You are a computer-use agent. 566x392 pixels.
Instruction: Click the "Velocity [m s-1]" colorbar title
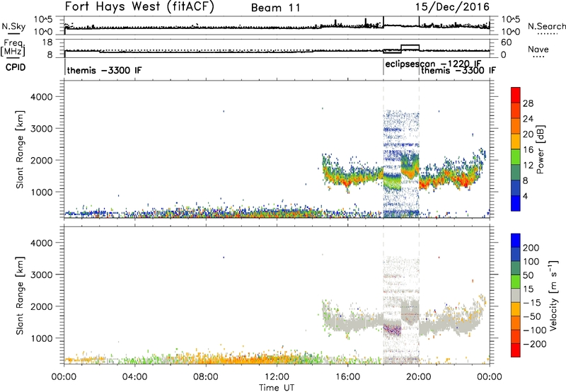(553, 295)
